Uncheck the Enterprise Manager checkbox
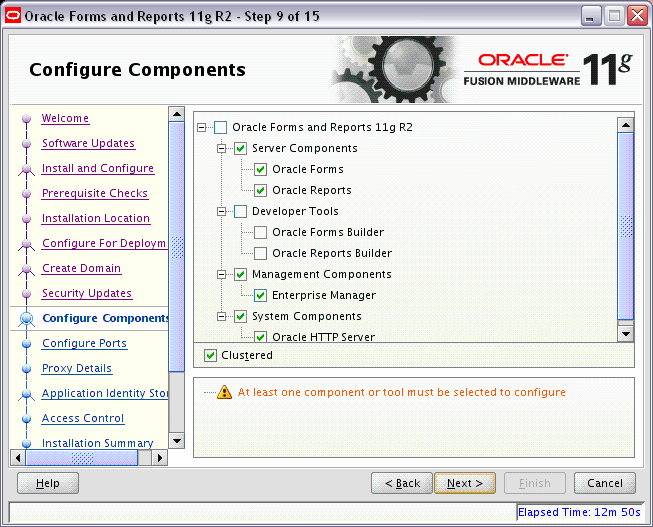 (x=260, y=295)
